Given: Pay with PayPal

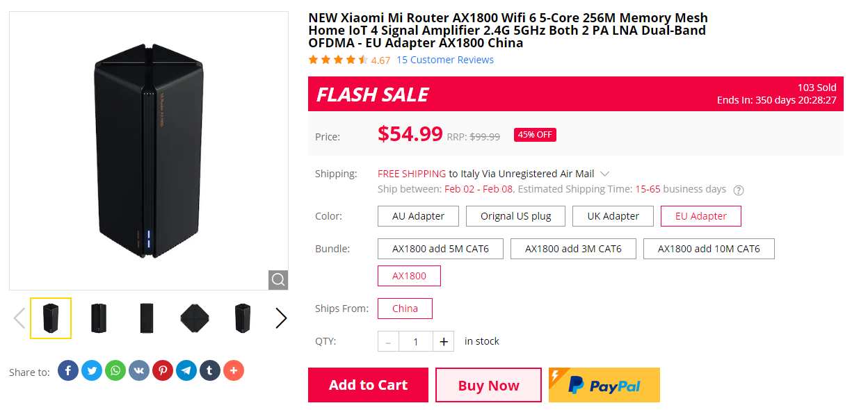Looking at the screenshot, I should tap(604, 385).
